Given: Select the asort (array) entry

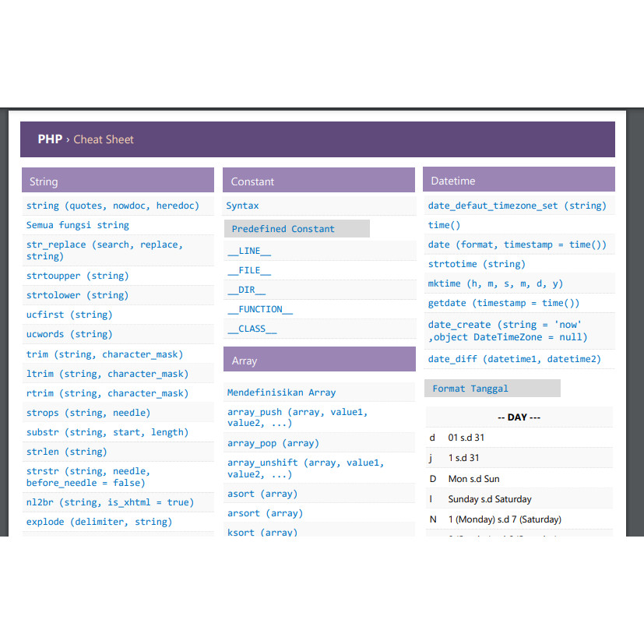Looking at the screenshot, I should point(256,493).
